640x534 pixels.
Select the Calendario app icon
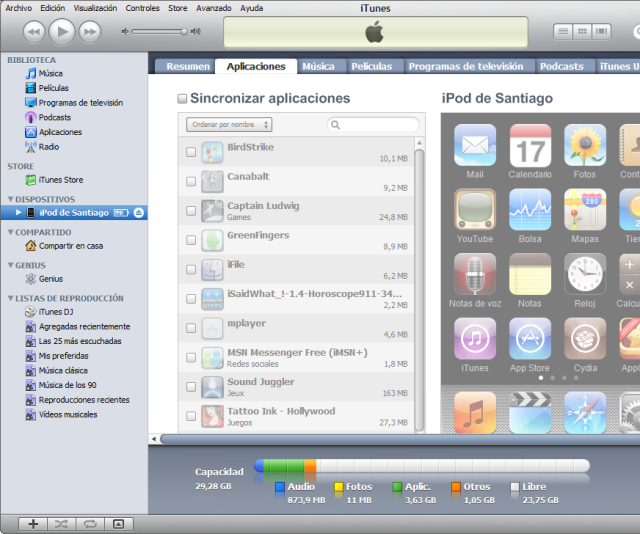[x=530, y=145]
